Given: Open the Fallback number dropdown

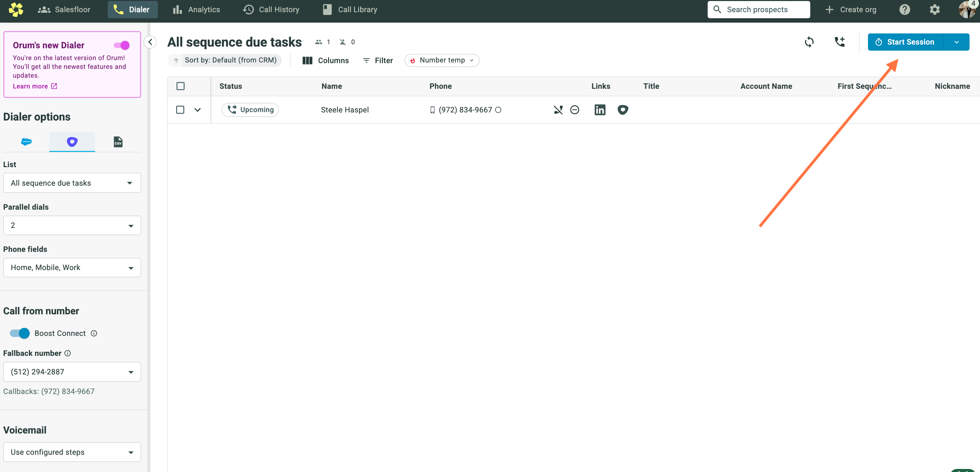Looking at the screenshot, I should click(x=72, y=371).
